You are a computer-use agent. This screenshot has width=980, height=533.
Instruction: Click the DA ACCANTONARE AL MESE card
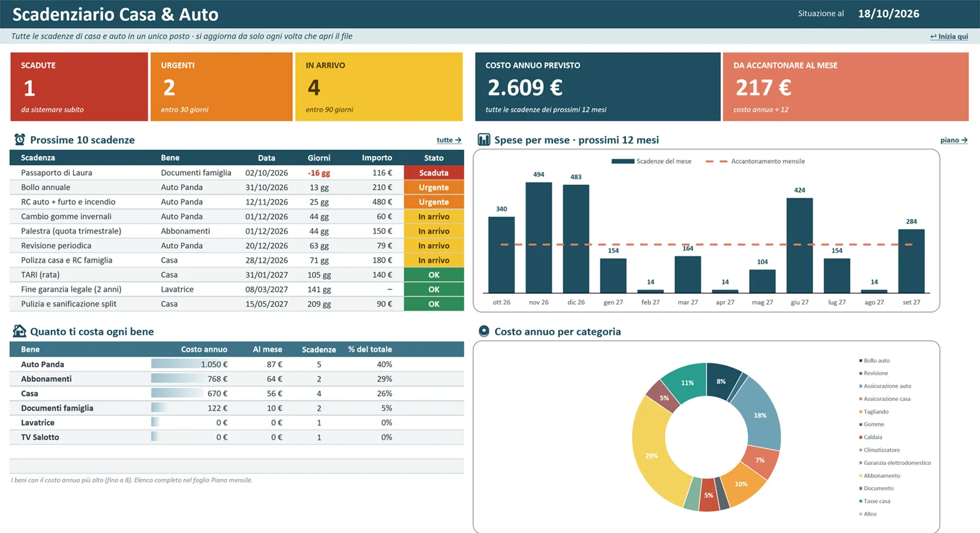coord(846,87)
